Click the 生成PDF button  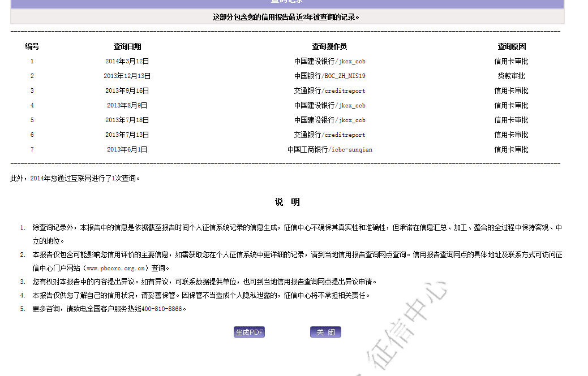tap(249, 332)
